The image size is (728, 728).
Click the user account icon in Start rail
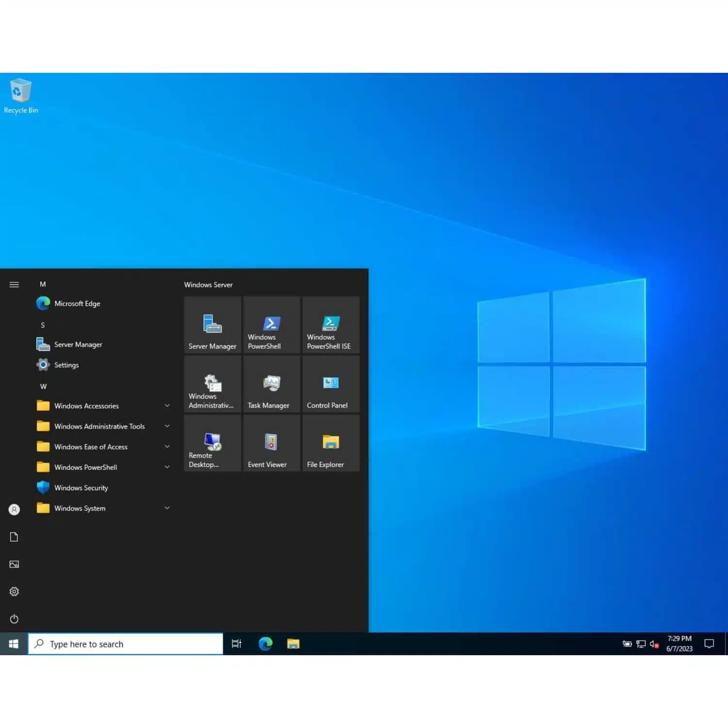[x=14, y=510]
